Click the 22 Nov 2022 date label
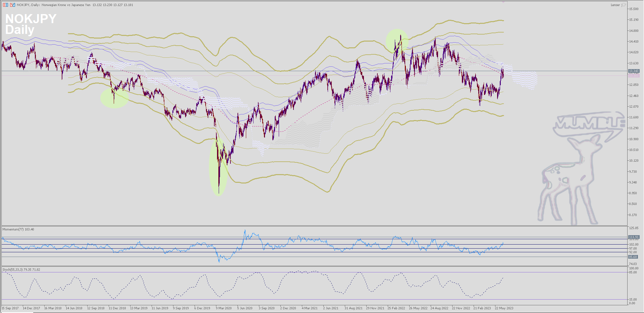Viewport: 644px width, 313px height. click(x=461, y=308)
